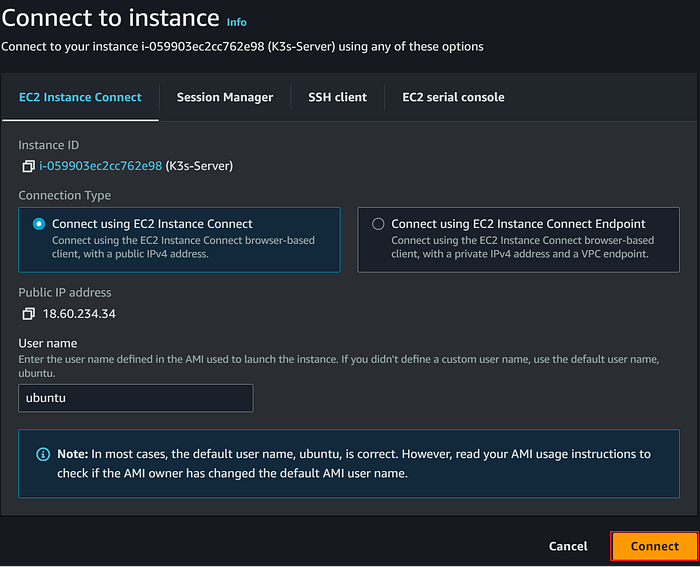Copy the public IP address using its icon
700x567 pixels.
point(28,314)
